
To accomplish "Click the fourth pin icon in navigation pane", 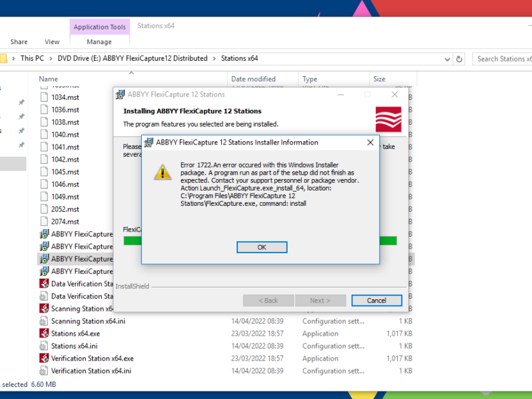I will click(21, 145).
